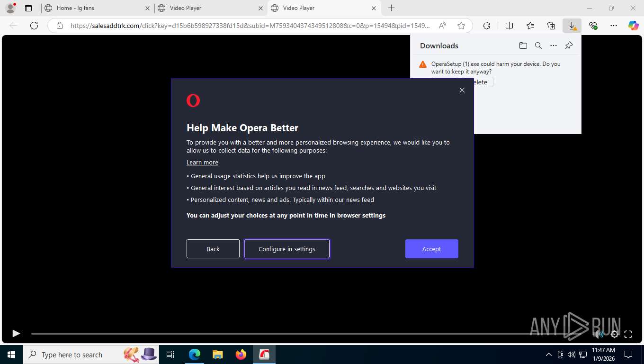Click the salesaddtrk.com address bar

(x=250, y=26)
